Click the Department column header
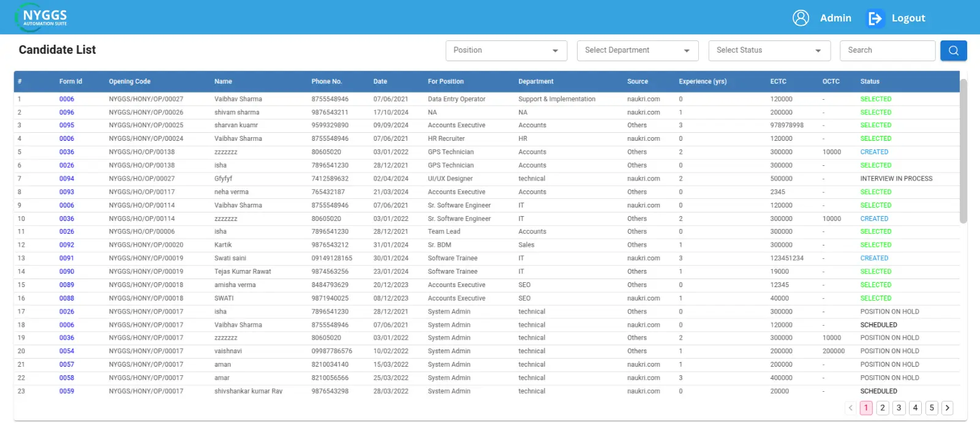 click(x=536, y=81)
